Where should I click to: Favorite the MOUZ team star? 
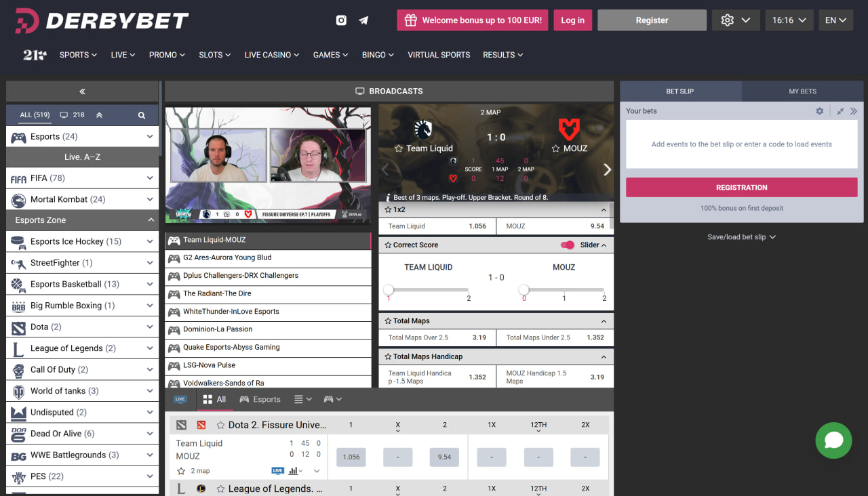555,148
